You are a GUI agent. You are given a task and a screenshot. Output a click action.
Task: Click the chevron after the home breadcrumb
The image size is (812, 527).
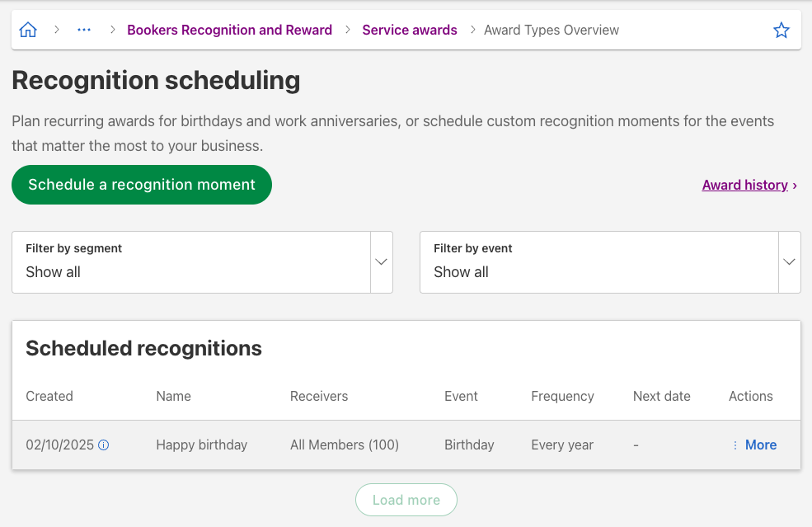tap(56, 30)
